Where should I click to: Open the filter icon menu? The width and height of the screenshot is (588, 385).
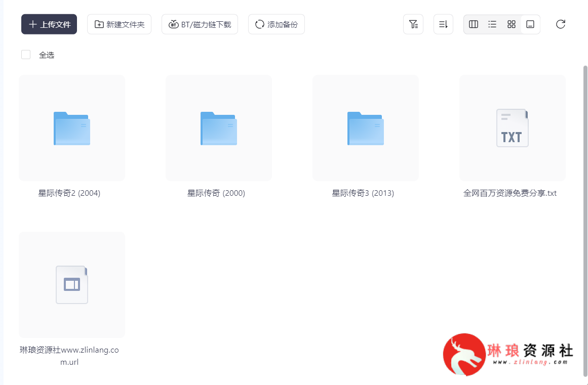(413, 24)
